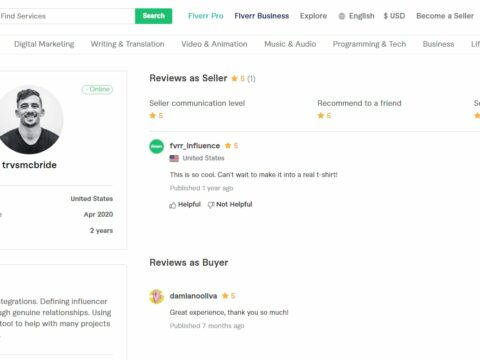Click 'Great experience, thank you so much!' text
The height and width of the screenshot is (360, 480).
pyautogui.click(x=229, y=313)
